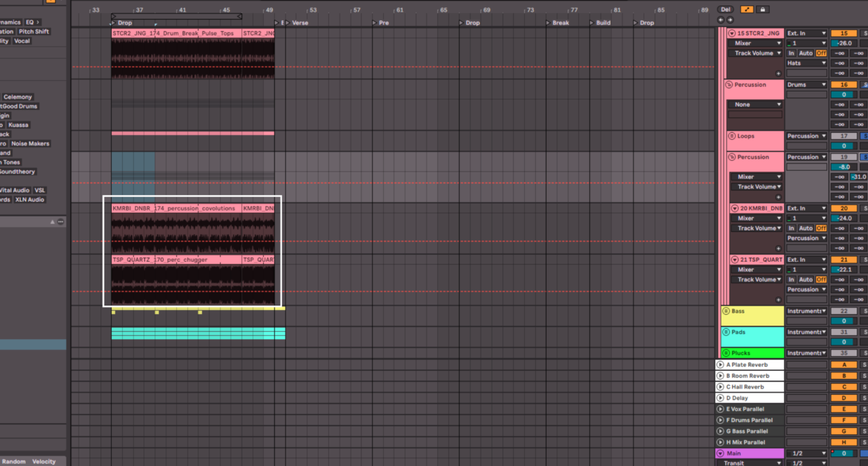The height and width of the screenshot is (466, 868).
Task: Unfold the H Mix Parallel return track
Action: click(720, 442)
